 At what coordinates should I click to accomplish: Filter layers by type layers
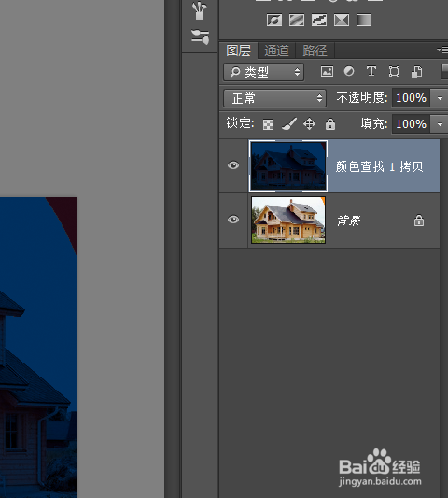pyautogui.click(x=371, y=71)
